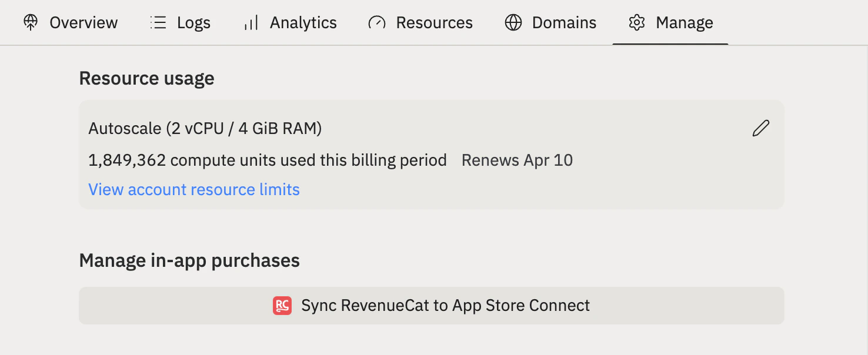This screenshot has width=868, height=355.
Task: Open the Domains tab
Action: point(563,22)
